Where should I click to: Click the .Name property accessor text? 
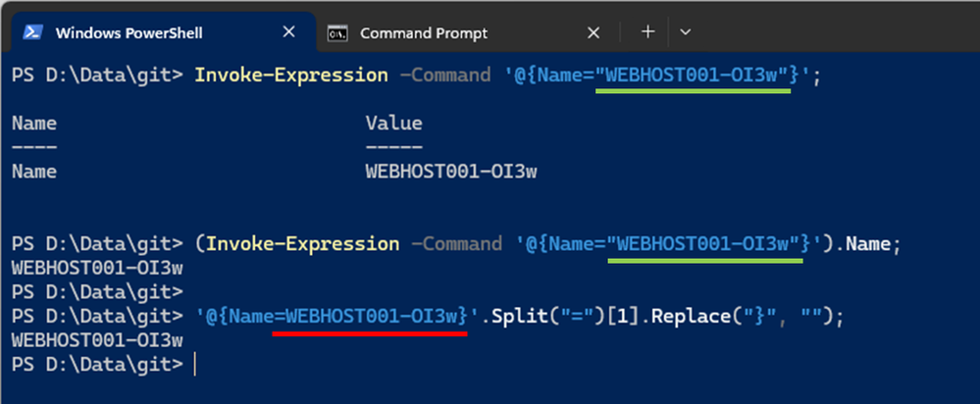click(866, 244)
